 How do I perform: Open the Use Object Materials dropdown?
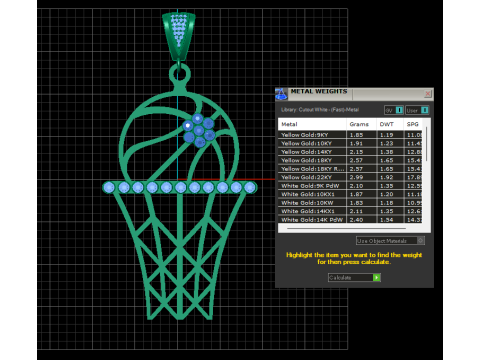(x=390, y=241)
